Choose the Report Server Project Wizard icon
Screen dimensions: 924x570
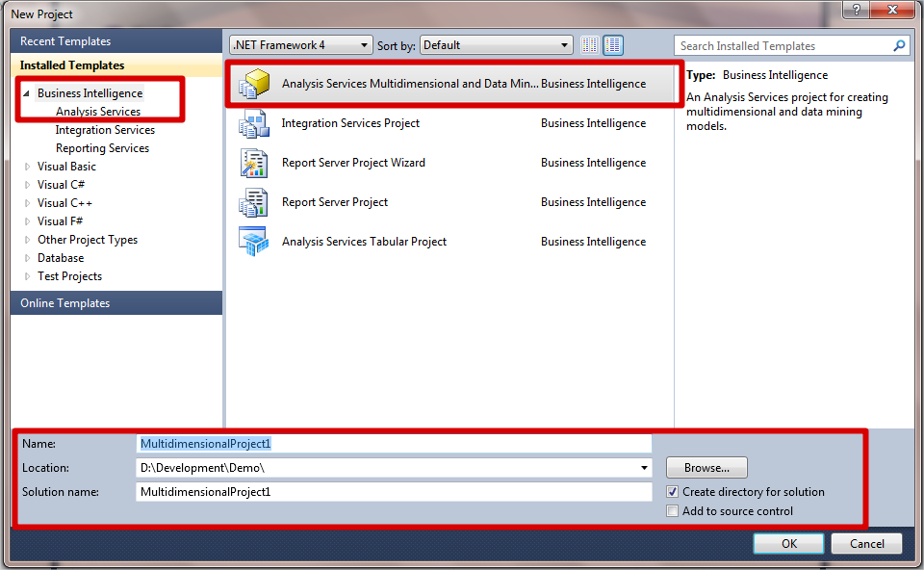coord(254,163)
